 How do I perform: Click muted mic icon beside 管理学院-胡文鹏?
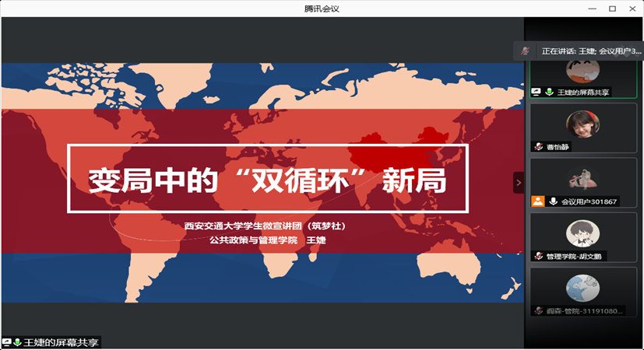[538, 256]
